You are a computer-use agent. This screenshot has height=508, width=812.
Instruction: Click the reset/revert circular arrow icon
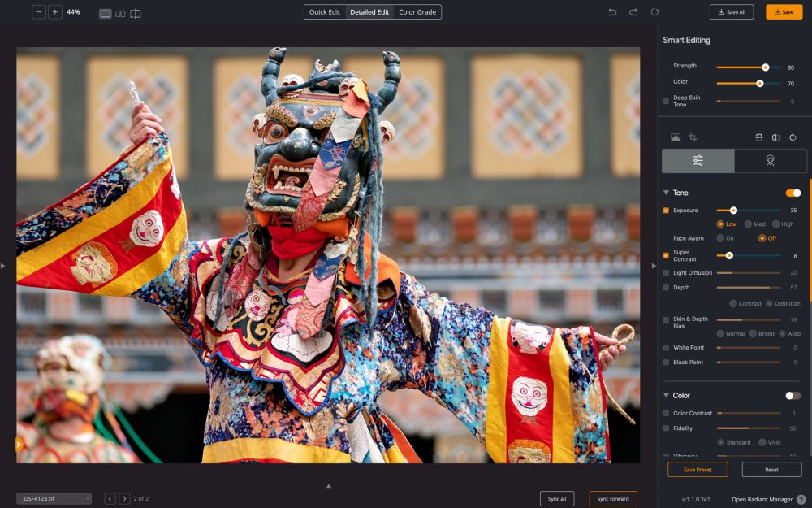pos(654,12)
